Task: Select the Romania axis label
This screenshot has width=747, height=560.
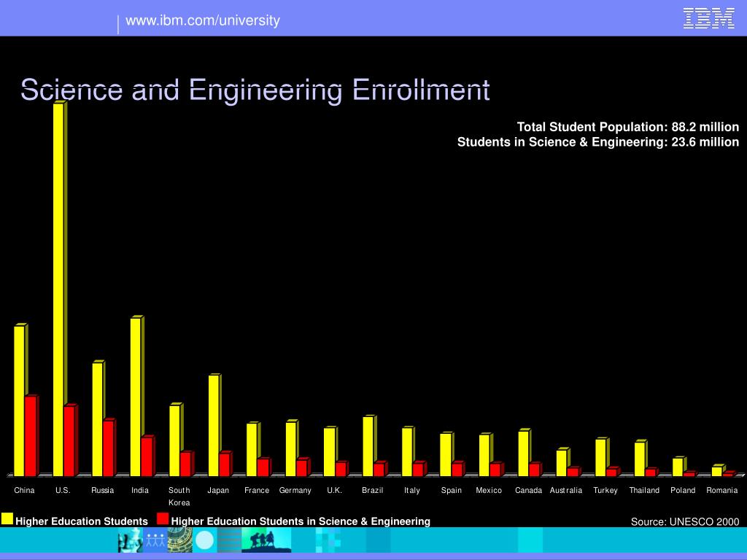Action: point(721,490)
